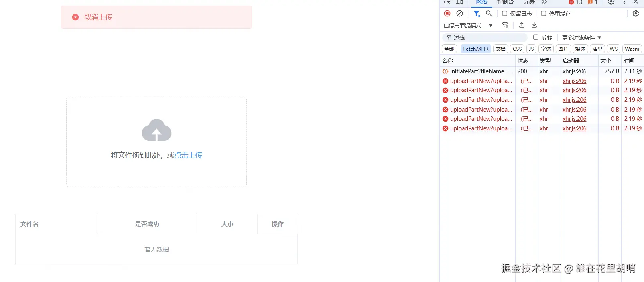
Task: Switch to 元素 tab
Action: pyautogui.click(x=529, y=2)
